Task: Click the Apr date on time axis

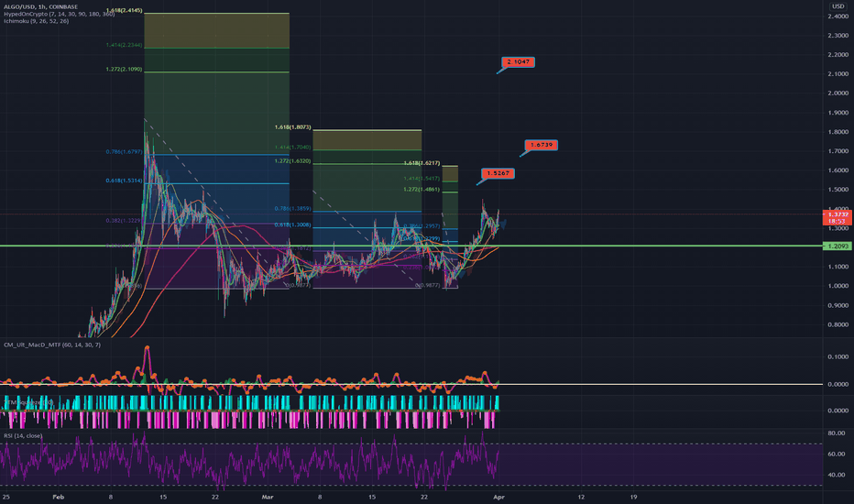Action: [x=498, y=497]
